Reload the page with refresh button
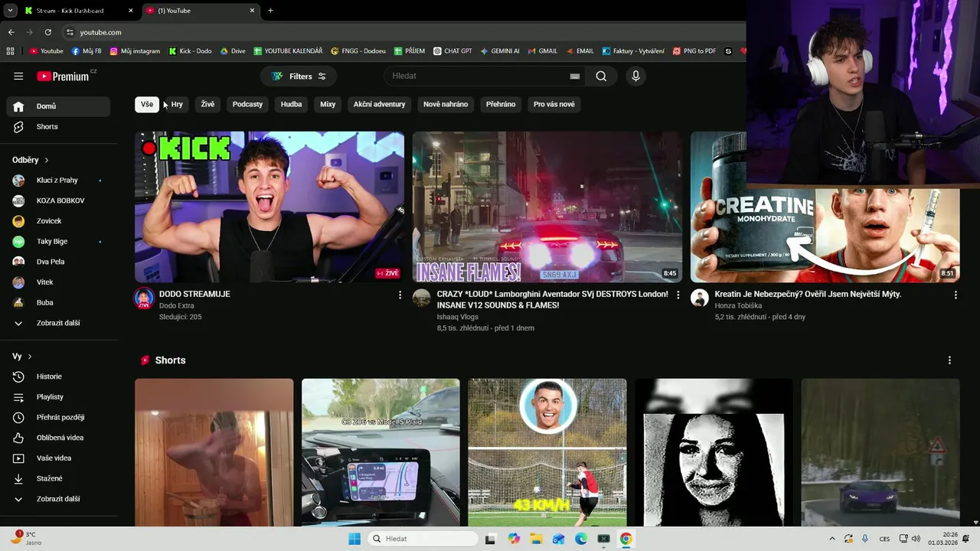Screen dimensions: 980x551 click(48, 32)
